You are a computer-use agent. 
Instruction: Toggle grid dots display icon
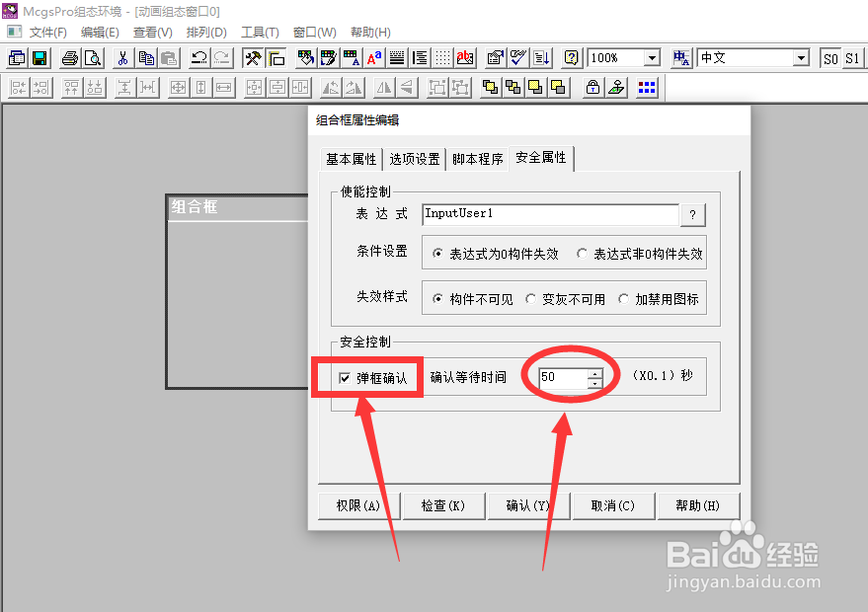click(442, 58)
